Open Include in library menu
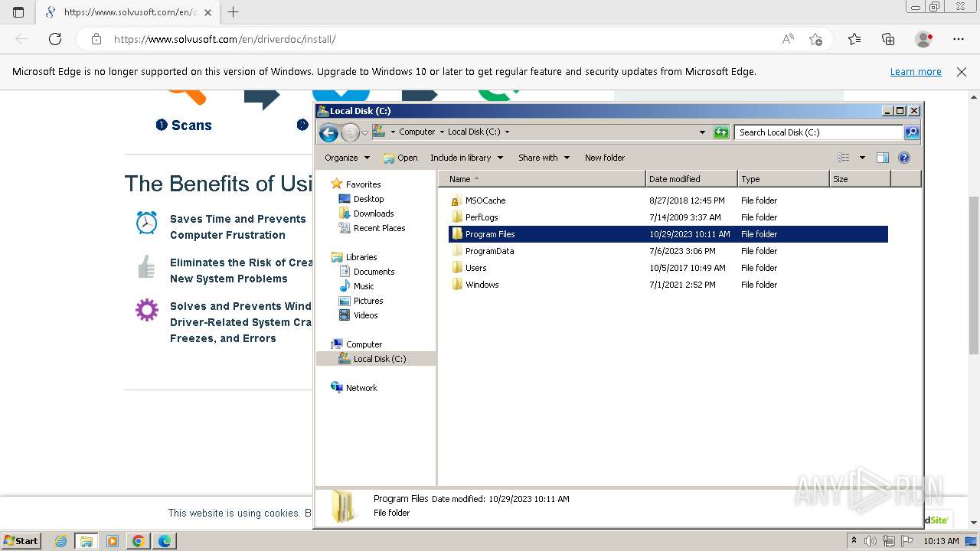This screenshot has height=551, width=980. (466, 158)
